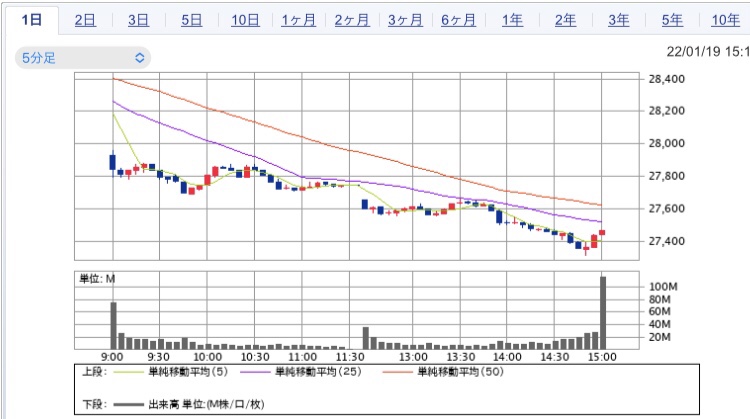Click the opening volume bar at 9:00
The height and width of the screenshot is (419, 750).
113,326
